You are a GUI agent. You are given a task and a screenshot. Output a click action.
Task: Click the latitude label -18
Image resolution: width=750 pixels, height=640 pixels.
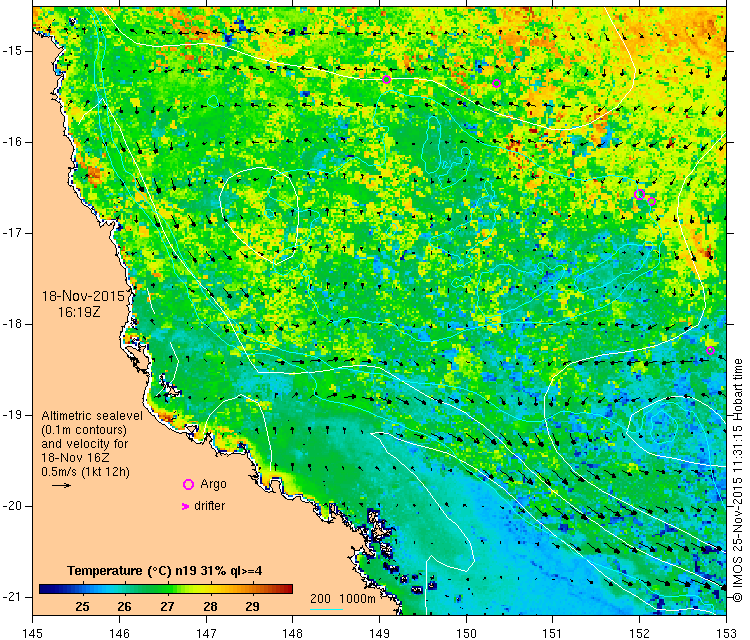pos(11,324)
